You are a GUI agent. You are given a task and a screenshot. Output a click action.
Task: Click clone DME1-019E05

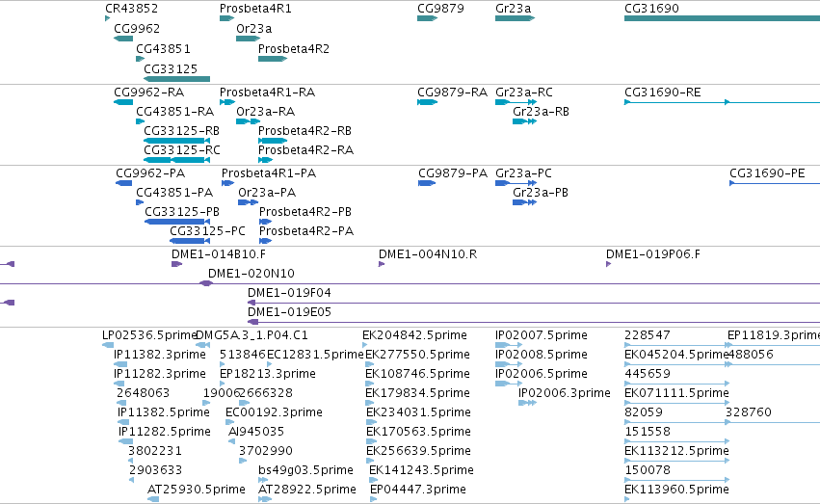(289, 312)
